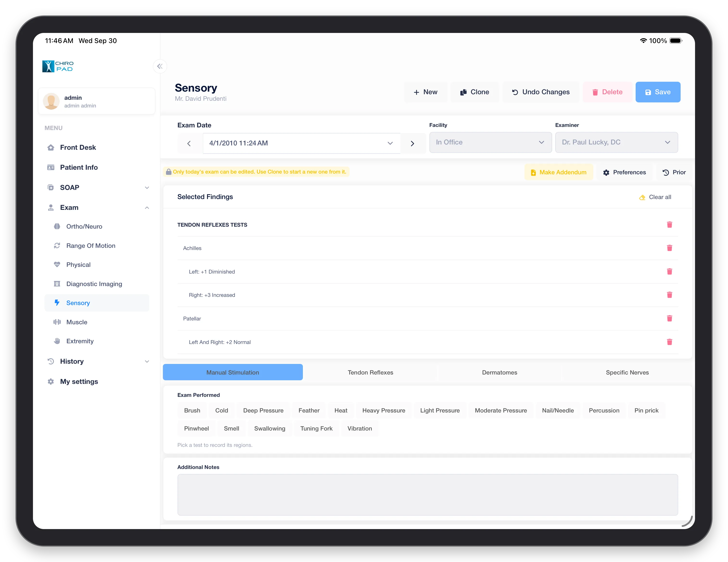Clone the current exam
The width and height of the screenshot is (728, 562).
[x=475, y=92]
